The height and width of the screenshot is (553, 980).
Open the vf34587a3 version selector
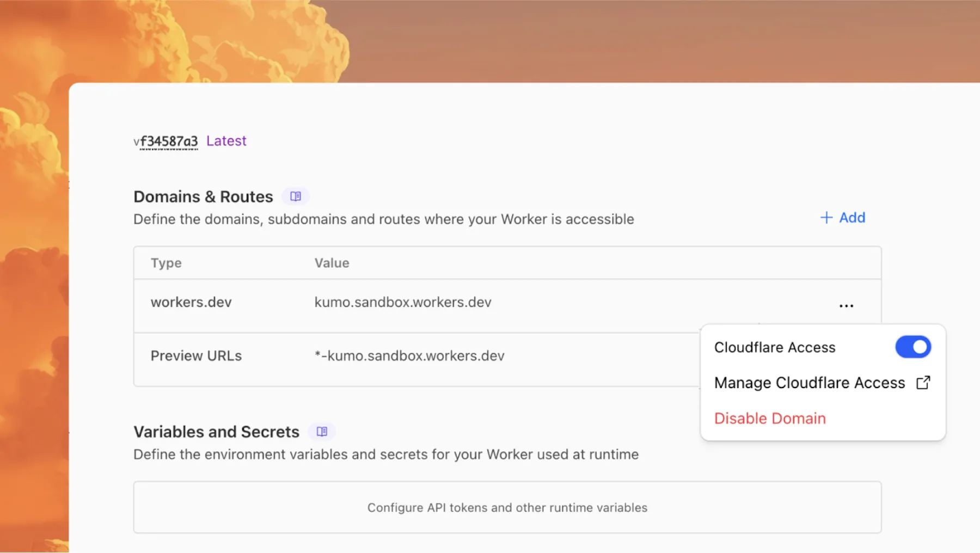[166, 140]
